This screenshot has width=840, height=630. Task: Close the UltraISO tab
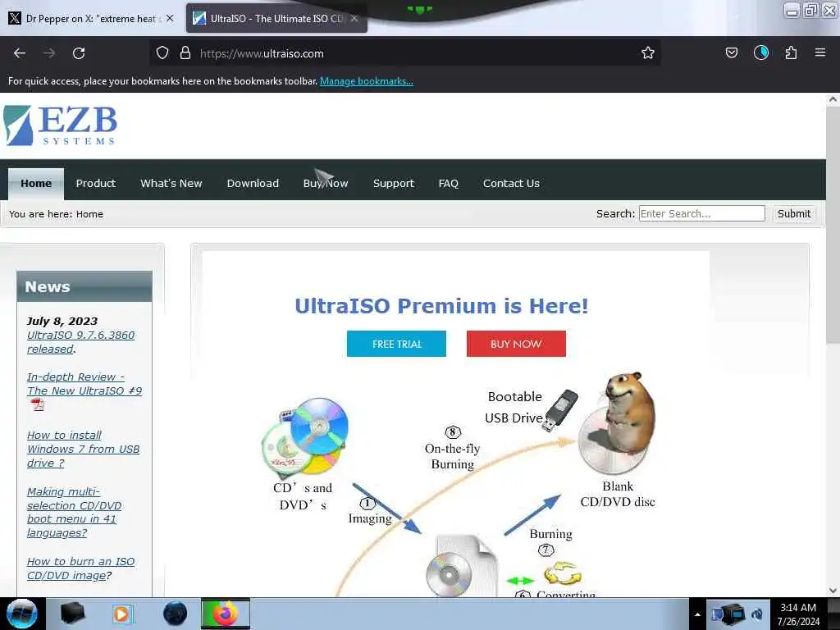coord(354,18)
